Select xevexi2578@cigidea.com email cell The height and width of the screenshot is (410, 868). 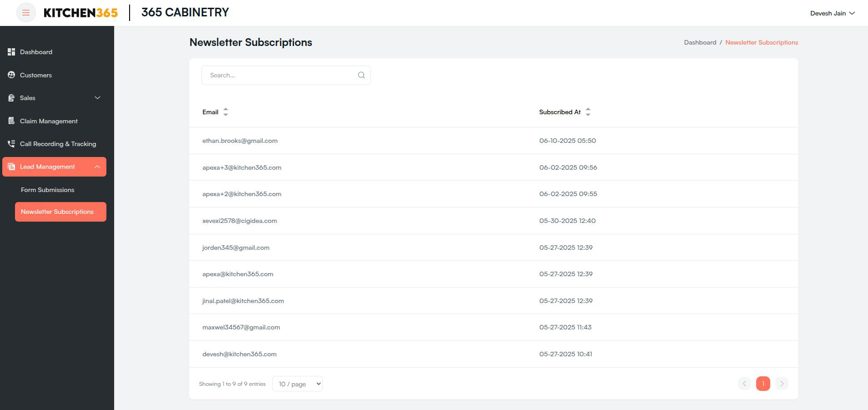240,221
